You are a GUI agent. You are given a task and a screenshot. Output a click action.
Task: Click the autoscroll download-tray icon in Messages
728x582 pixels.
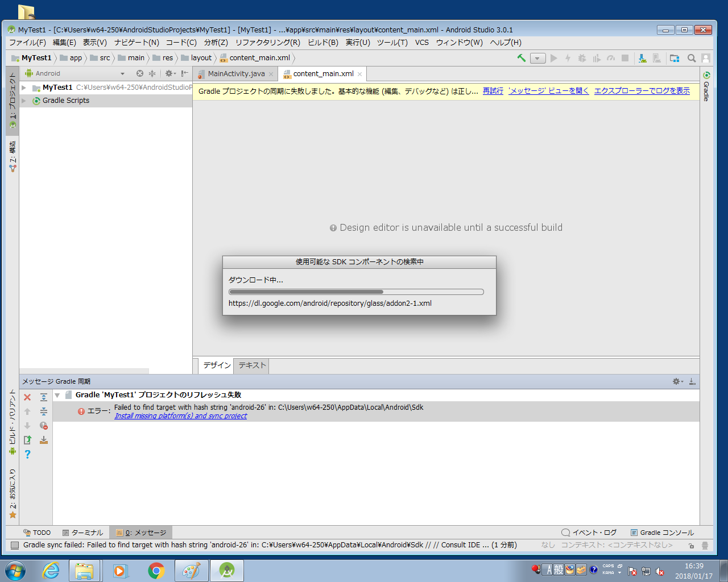(44, 440)
